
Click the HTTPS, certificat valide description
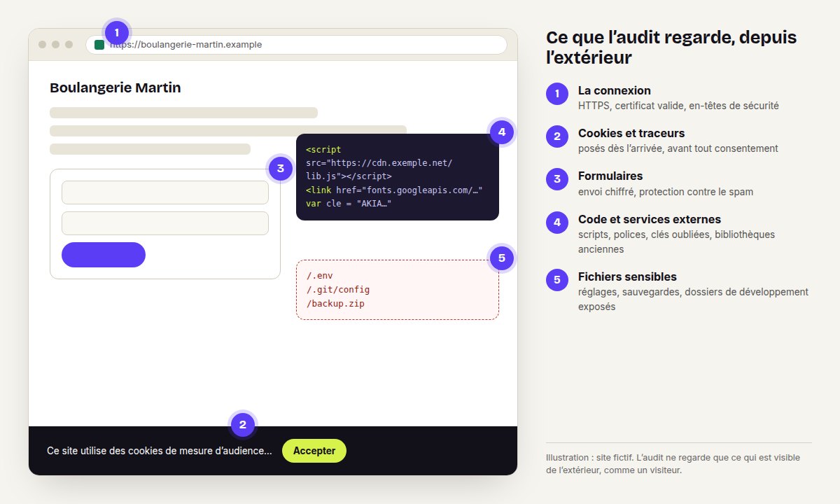point(678,106)
